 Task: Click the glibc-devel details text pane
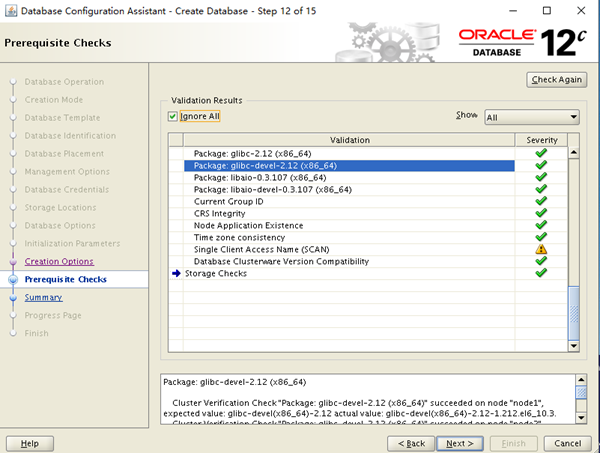(368, 399)
